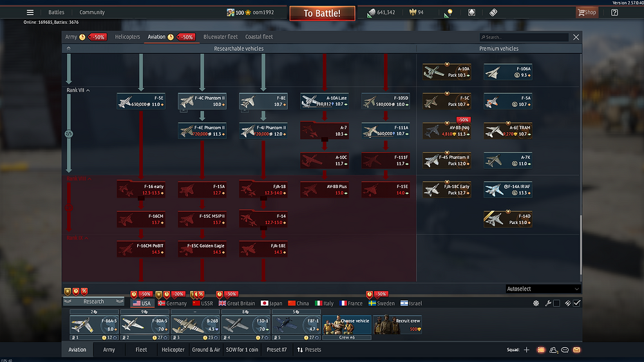
Task: Select the premium AV-8B (NA) aircraft
Action: coord(447,131)
